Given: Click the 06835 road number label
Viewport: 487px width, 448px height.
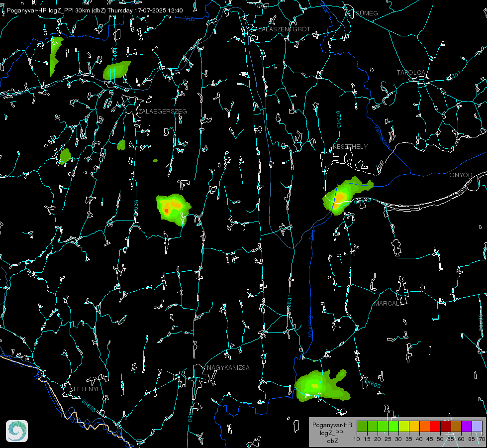Looking at the screenshot, I should [89, 406].
